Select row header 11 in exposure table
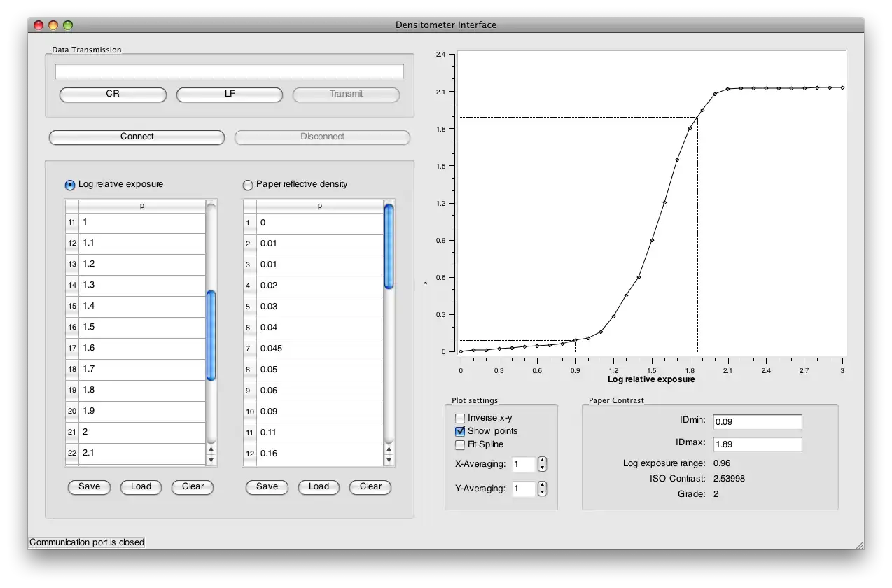The image size is (892, 588). pyautogui.click(x=71, y=223)
